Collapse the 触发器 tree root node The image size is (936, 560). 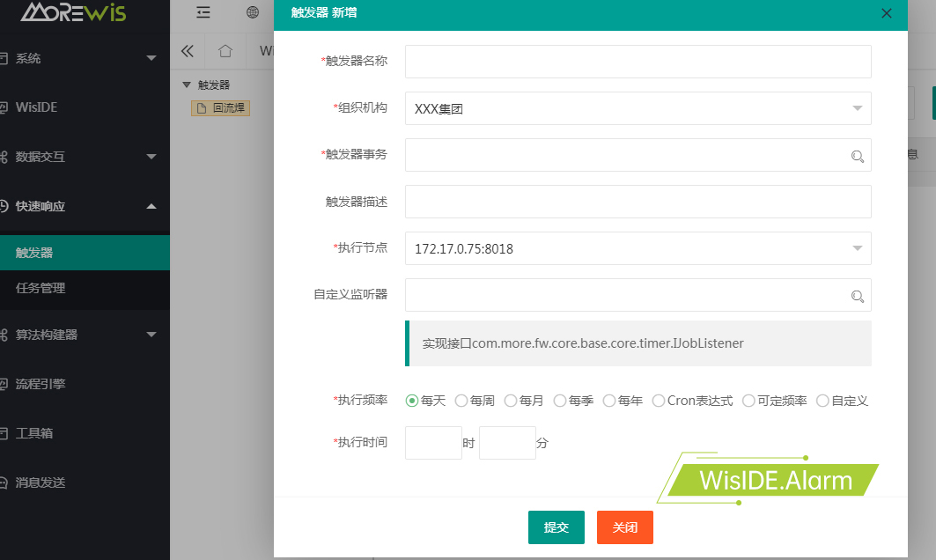tap(186, 85)
